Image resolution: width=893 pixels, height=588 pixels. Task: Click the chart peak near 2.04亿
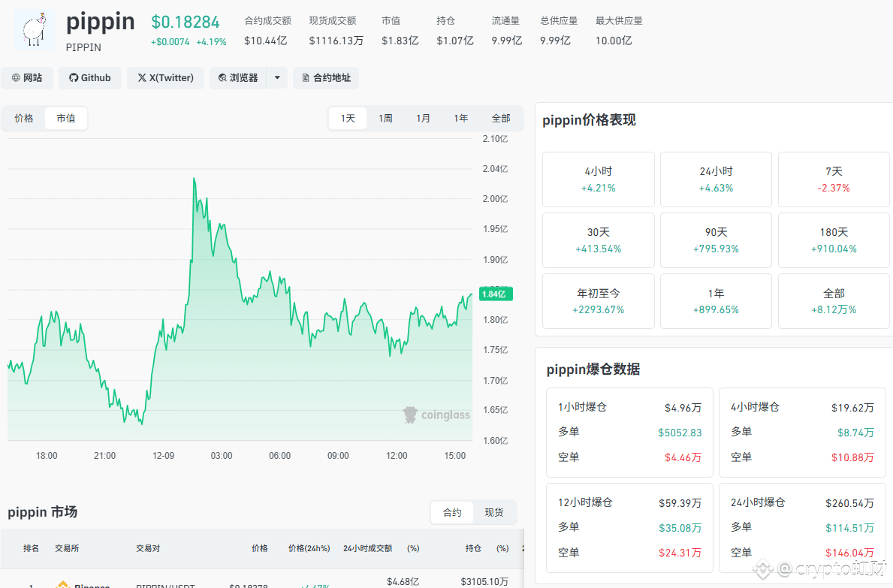pos(194,179)
